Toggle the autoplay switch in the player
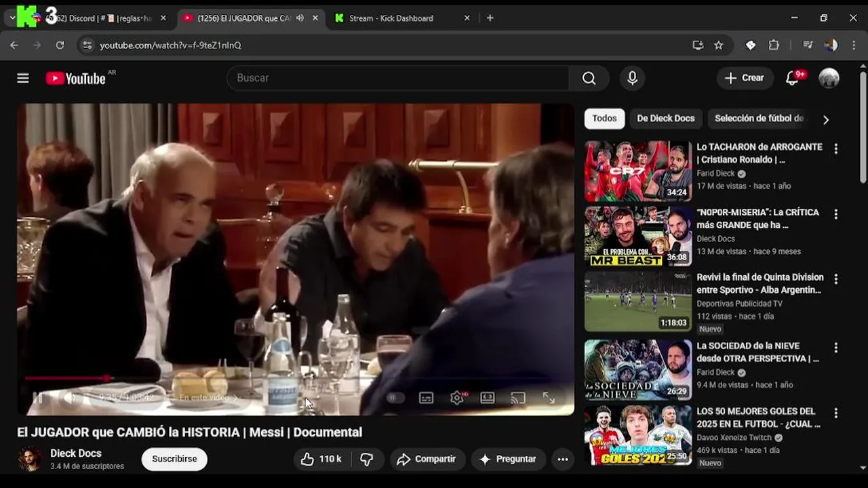The image size is (868, 488). pyautogui.click(x=395, y=398)
